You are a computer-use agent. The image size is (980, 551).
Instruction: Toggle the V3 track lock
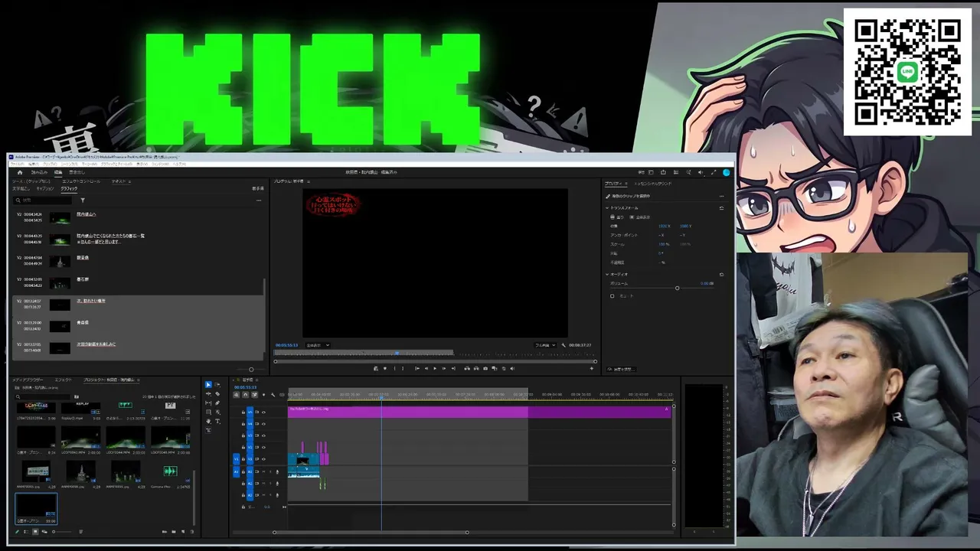coord(243,435)
